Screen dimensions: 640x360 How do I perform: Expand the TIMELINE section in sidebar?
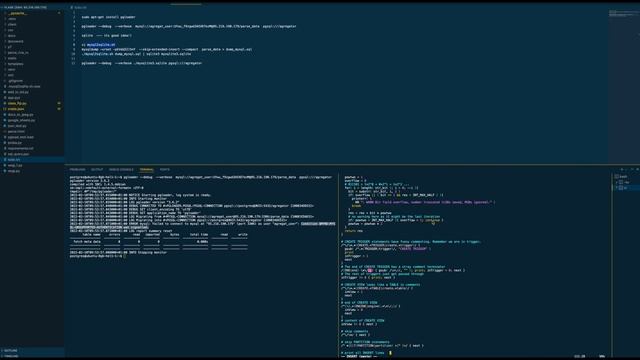[32, 356]
